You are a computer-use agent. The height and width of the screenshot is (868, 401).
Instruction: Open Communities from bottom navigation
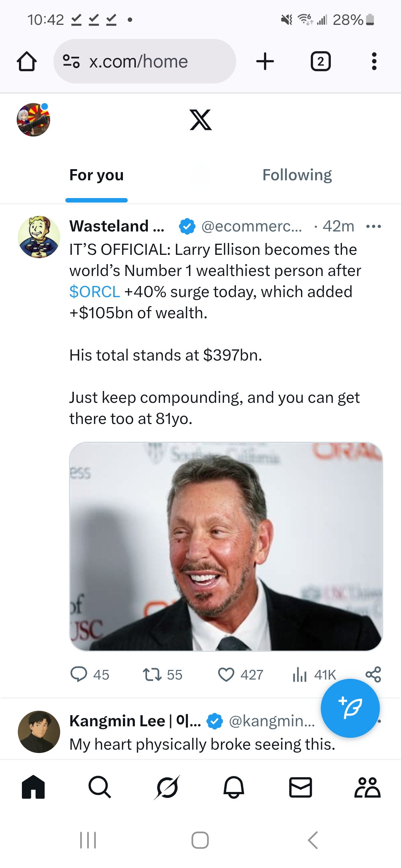point(367,787)
